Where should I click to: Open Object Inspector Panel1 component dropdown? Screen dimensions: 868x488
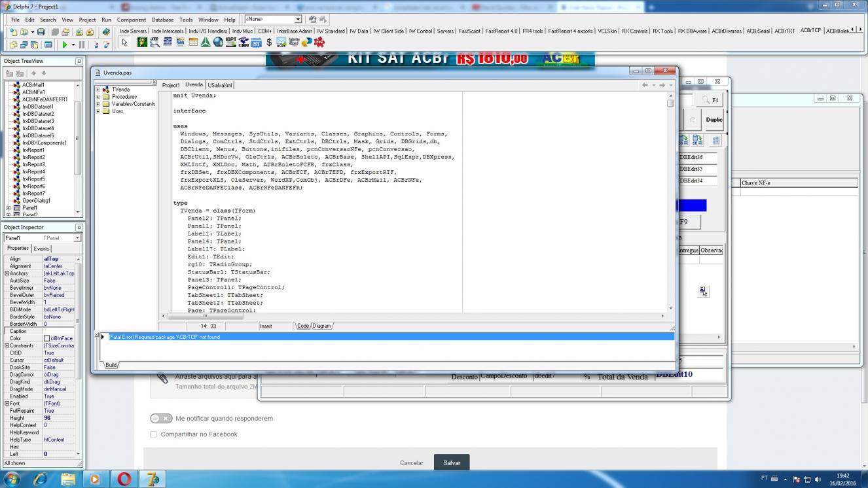(77, 238)
